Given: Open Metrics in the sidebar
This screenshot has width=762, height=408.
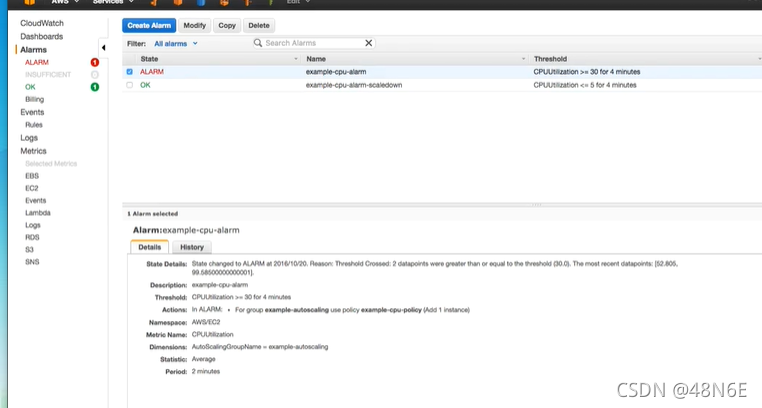Looking at the screenshot, I should [x=33, y=151].
